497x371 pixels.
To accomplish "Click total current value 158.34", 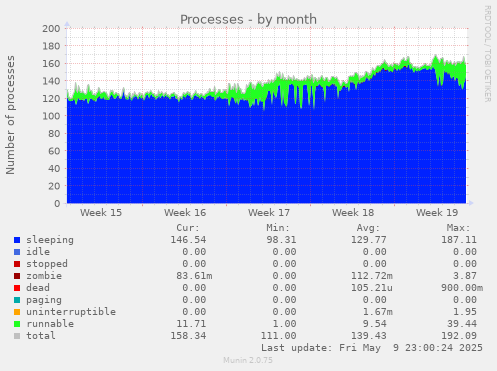I will pos(188,336).
